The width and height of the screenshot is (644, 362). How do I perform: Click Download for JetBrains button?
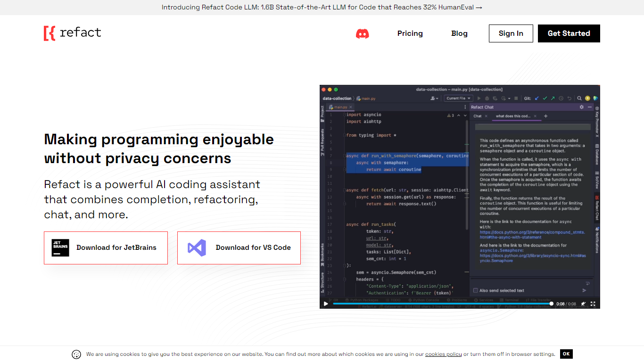click(x=106, y=248)
